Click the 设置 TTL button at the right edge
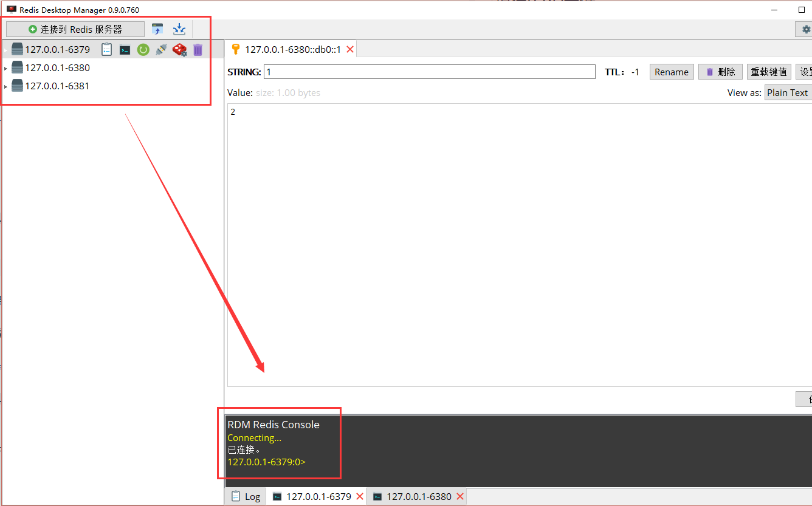The image size is (812, 506). 804,72
